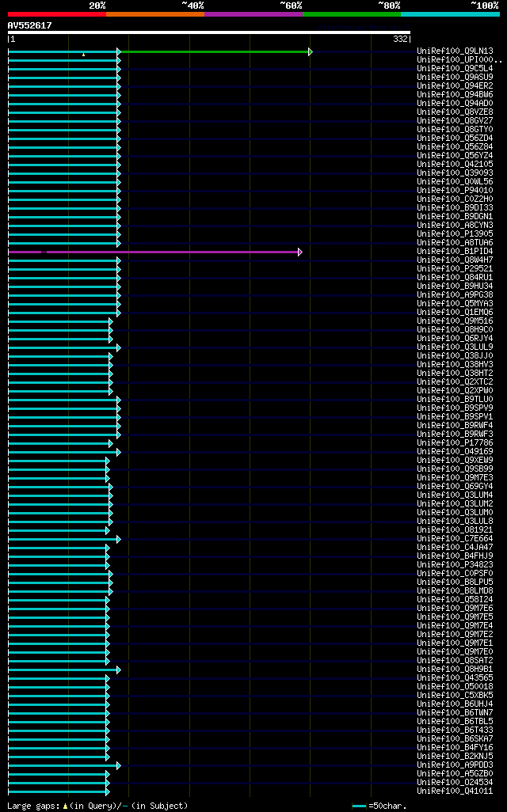The height and width of the screenshot is (812, 507).
Task: Select hit label UniRef100_C7E664
Action: coord(456,539)
